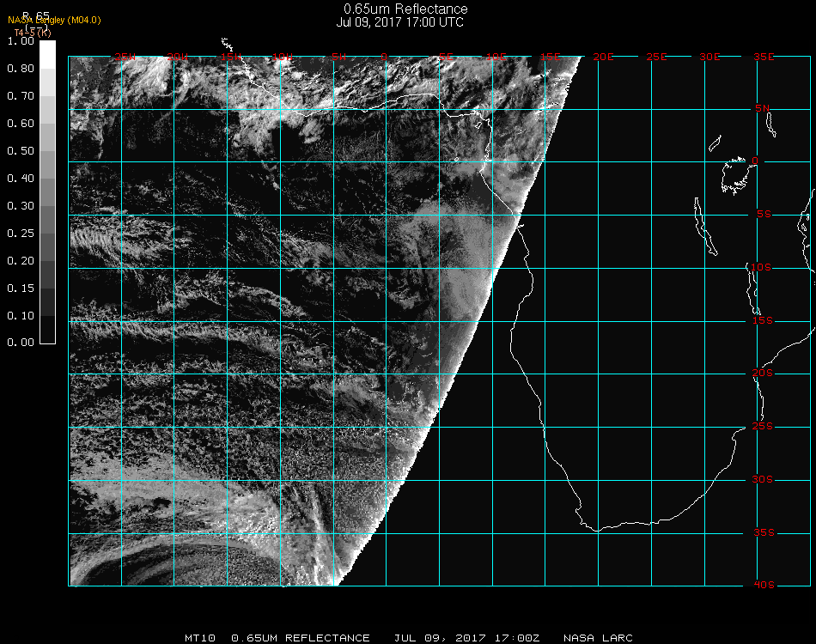This screenshot has width=816, height=644.
Task: Click the 35S latitude label
Action: coord(764,532)
